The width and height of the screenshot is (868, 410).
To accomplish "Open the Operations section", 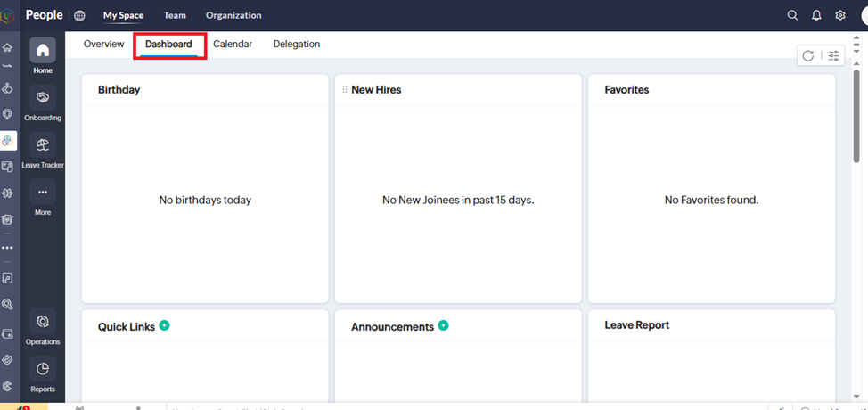I will pos(43,323).
